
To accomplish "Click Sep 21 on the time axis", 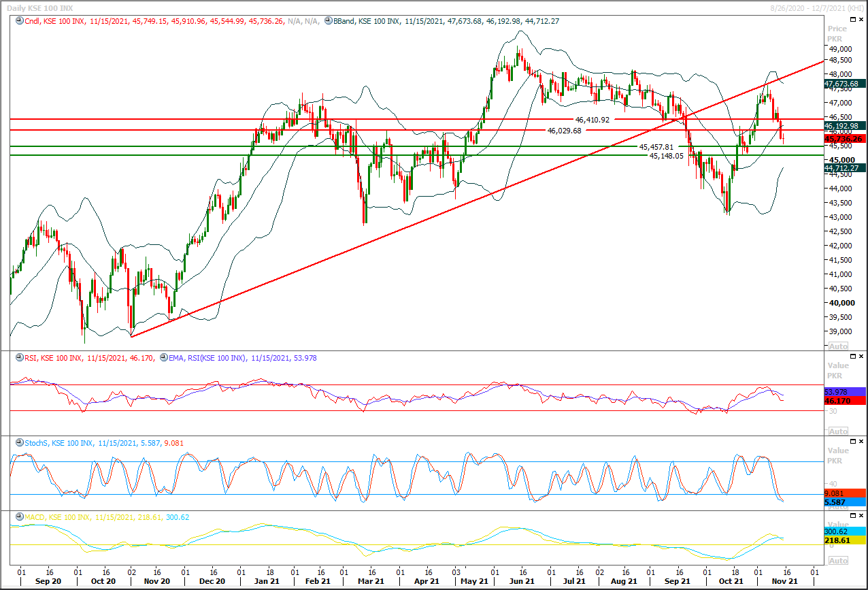I will [678, 581].
